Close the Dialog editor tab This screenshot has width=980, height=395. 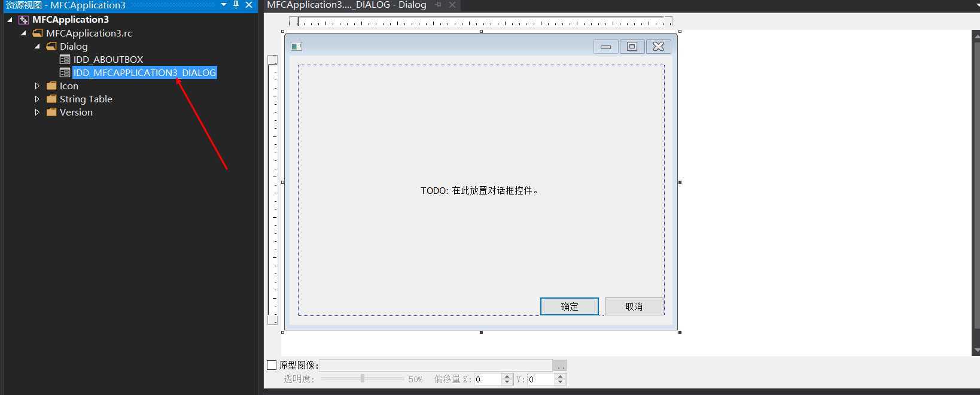[452, 5]
